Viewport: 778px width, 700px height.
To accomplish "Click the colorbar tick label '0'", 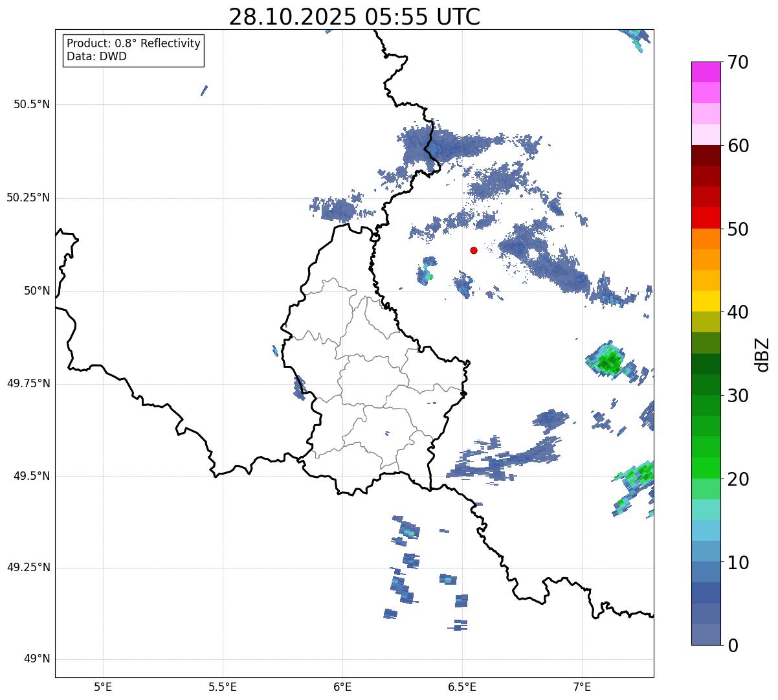I will pyautogui.click(x=733, y=646).
